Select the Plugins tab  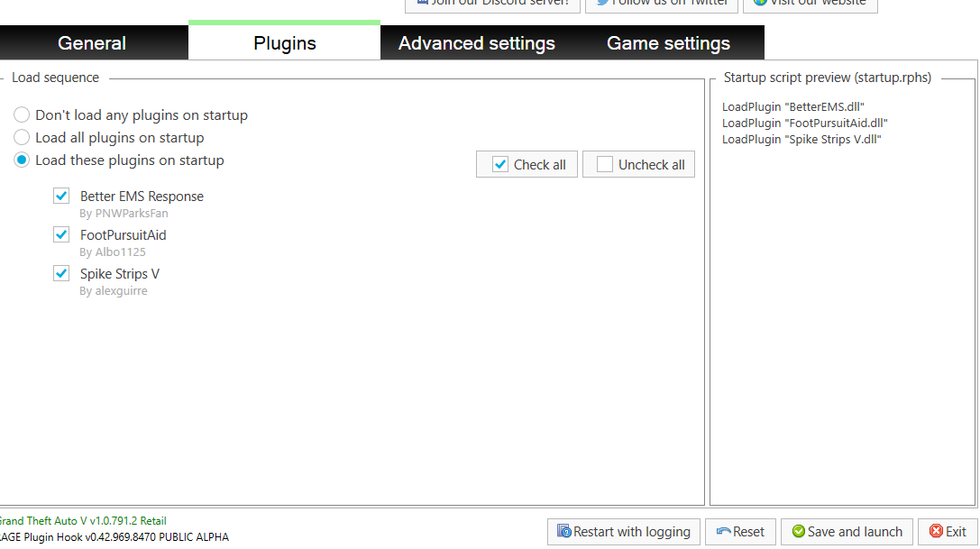pos(284,41)
